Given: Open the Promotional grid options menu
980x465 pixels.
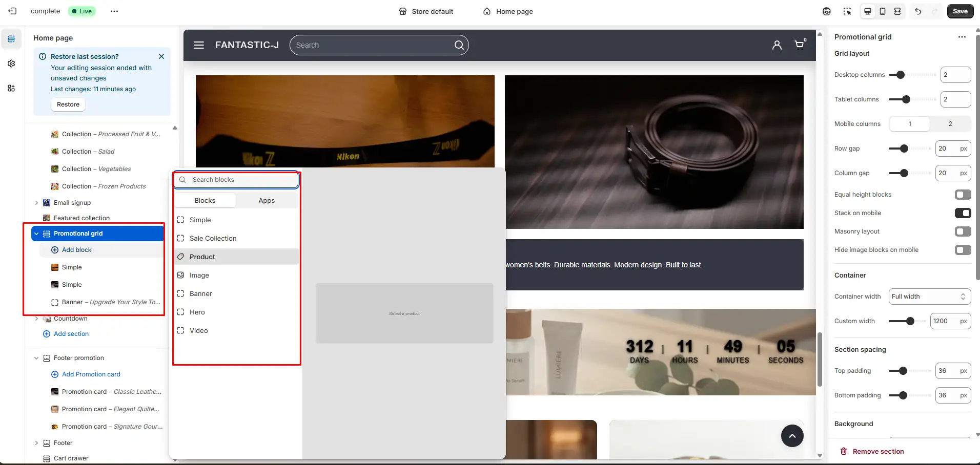Looking at the screenshot, I should [x=963, y=37].
